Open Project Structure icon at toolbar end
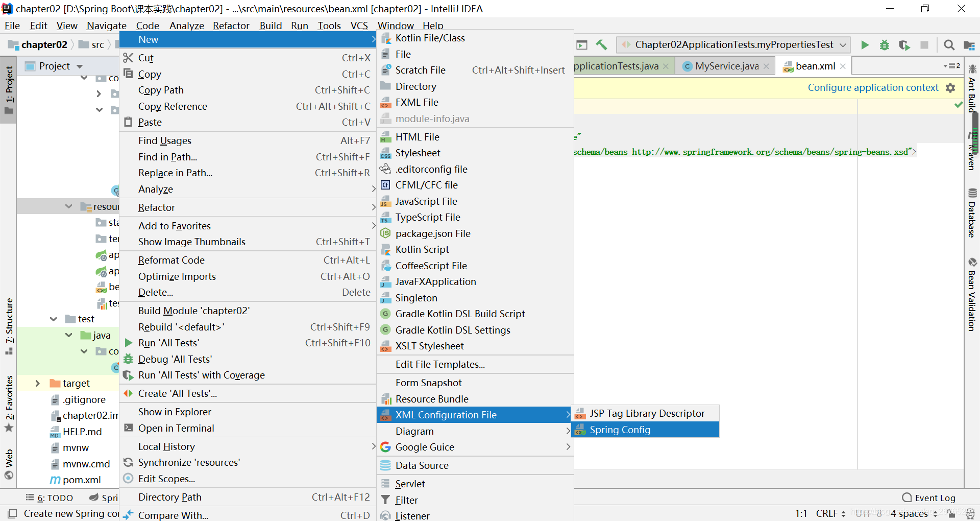 (969, 45)
